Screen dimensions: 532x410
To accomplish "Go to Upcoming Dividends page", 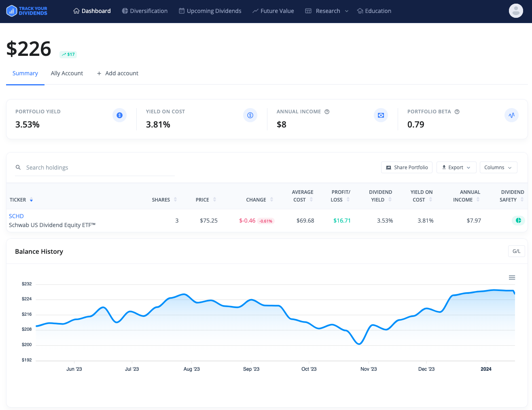I will [210, 11].
